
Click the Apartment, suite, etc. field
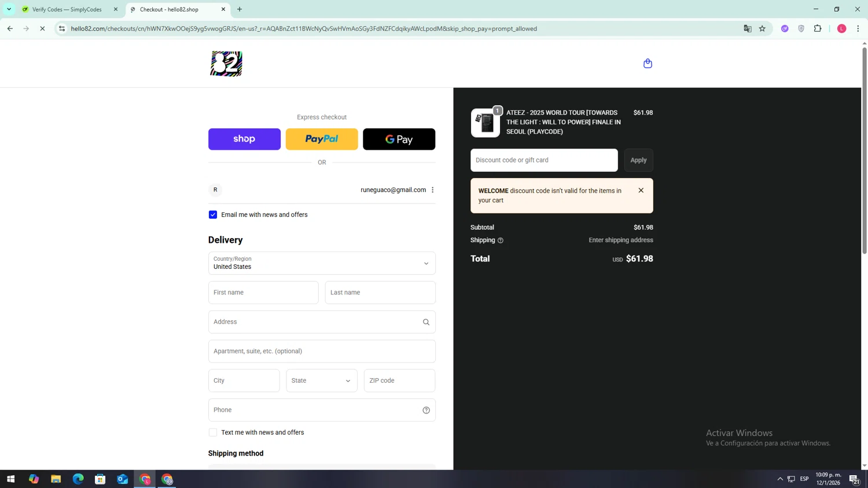coord(322,352)
